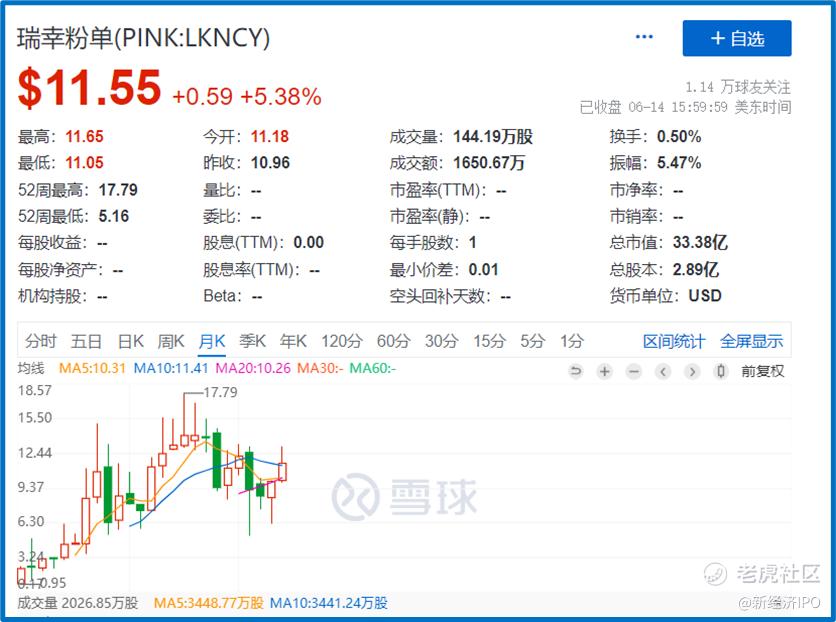Click 货币单位 USD value
This screenshot has height=622, width=836.
tap(705, 296)
